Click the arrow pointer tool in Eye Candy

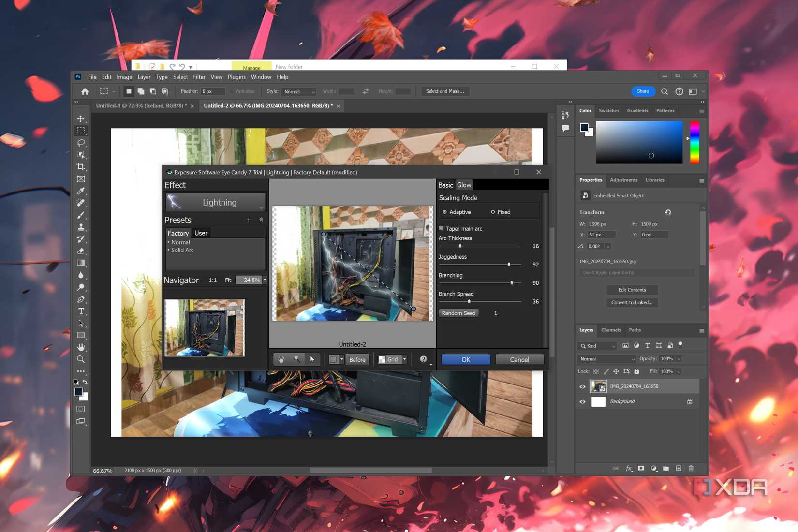click(x=312, y=359)
